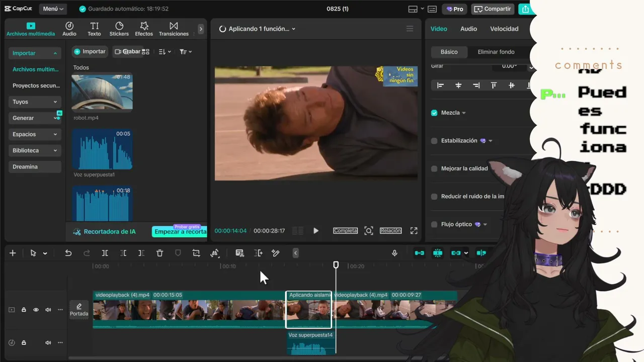The image size is (644, 362).
Task: Toggle the preview axis icon
Action: pos(481,253)
